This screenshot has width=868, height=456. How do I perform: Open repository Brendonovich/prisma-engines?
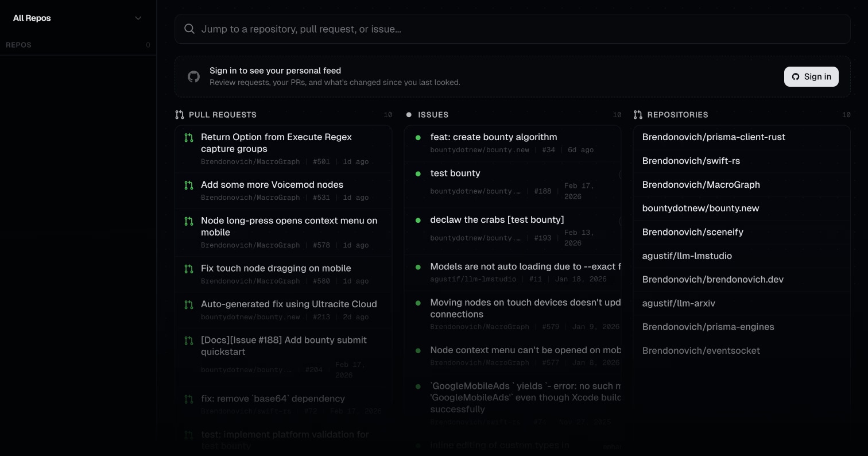[x=742, y=327]
